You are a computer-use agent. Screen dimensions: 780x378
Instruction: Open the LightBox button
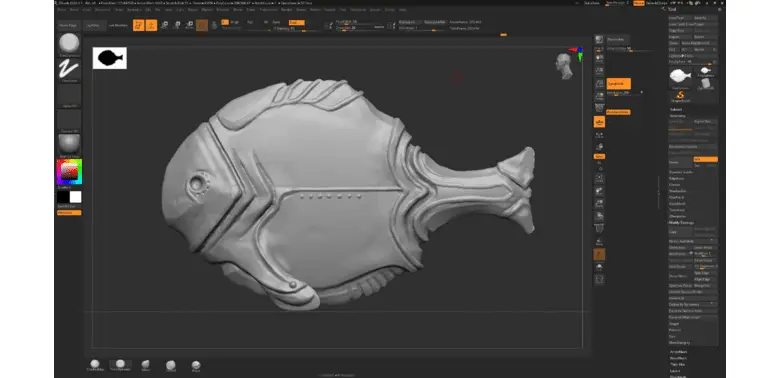click(x=94, y=25)
